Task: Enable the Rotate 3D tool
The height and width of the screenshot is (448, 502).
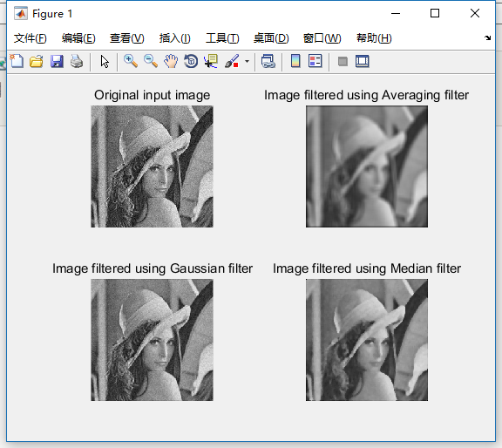Action: (191, 61)
